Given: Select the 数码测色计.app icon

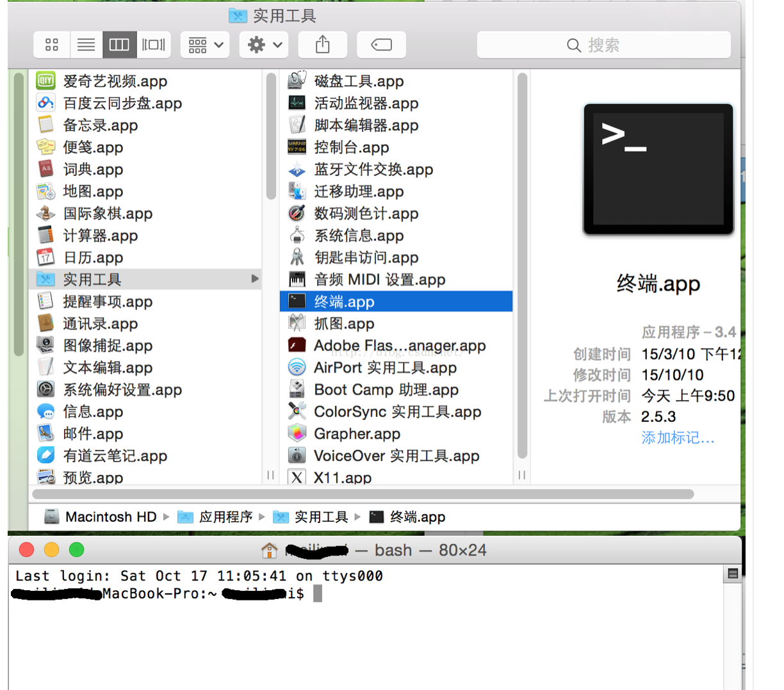Looking at the screenshot, I should click(x=297, y=213).
